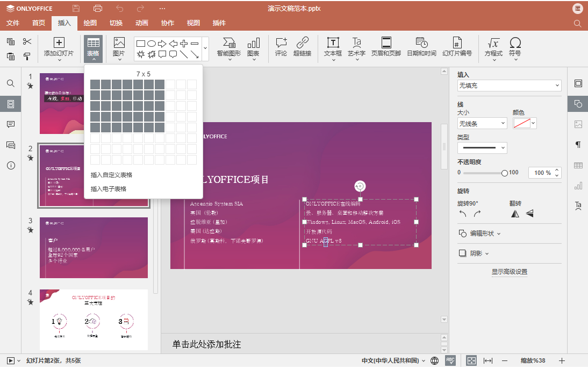Click the Copy icon in toolbar
Viewport: 588px width, 368px height.
[x=11, y=41]
